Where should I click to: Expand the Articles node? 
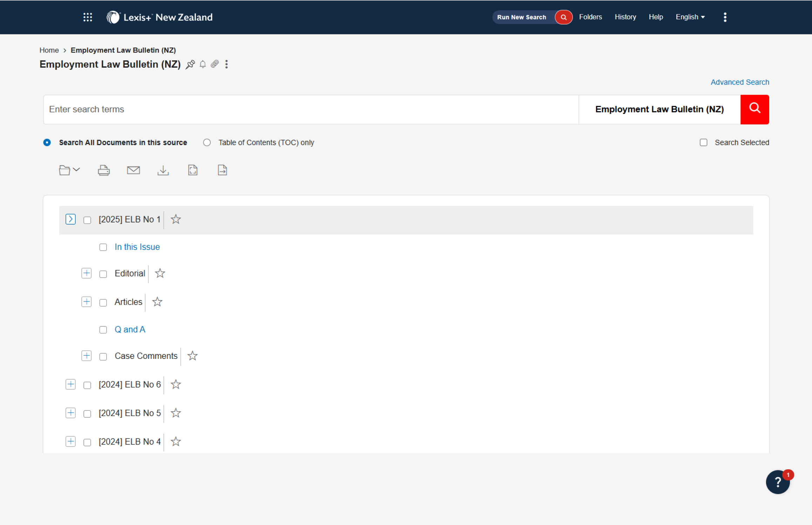point(86,302)
